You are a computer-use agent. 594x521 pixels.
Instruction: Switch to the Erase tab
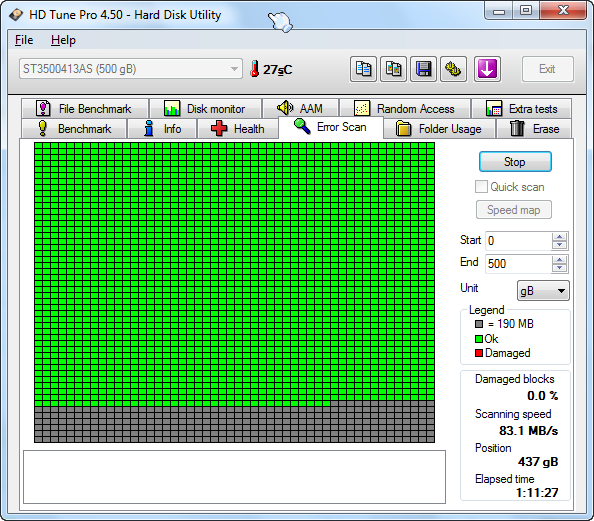(534, 128)
